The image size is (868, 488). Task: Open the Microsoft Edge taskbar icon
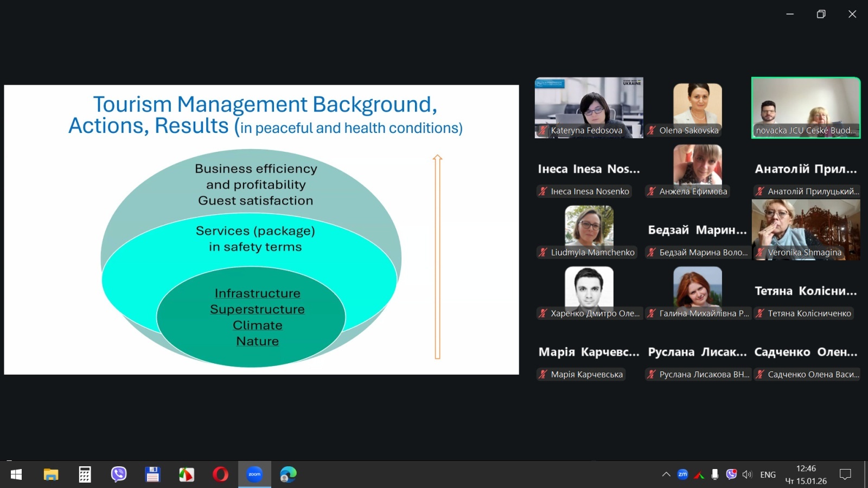[288, 474]
